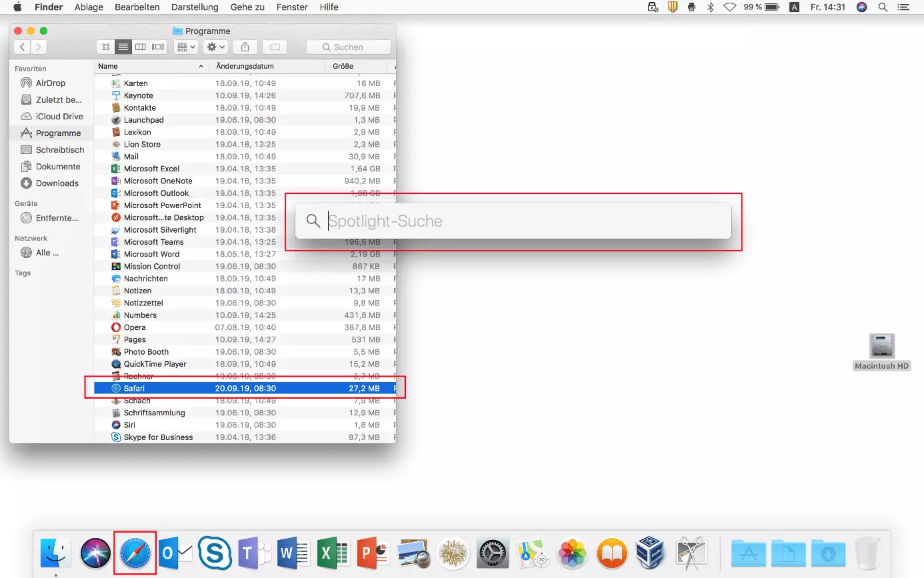
Task: Switch Finder to icon view
Action: [105, 47]
